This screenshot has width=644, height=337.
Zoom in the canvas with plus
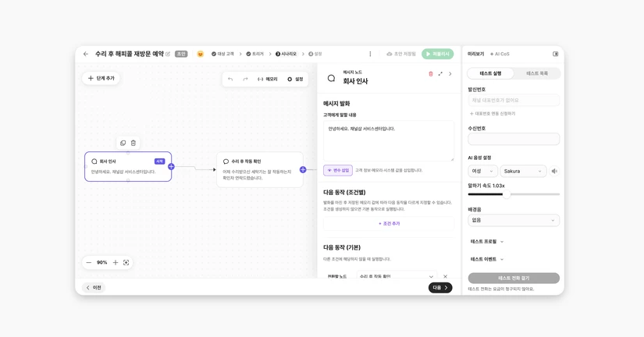116,262
